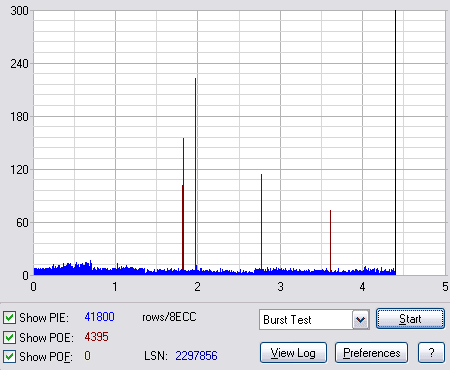Click the Show PIE label text

point(44,318)
